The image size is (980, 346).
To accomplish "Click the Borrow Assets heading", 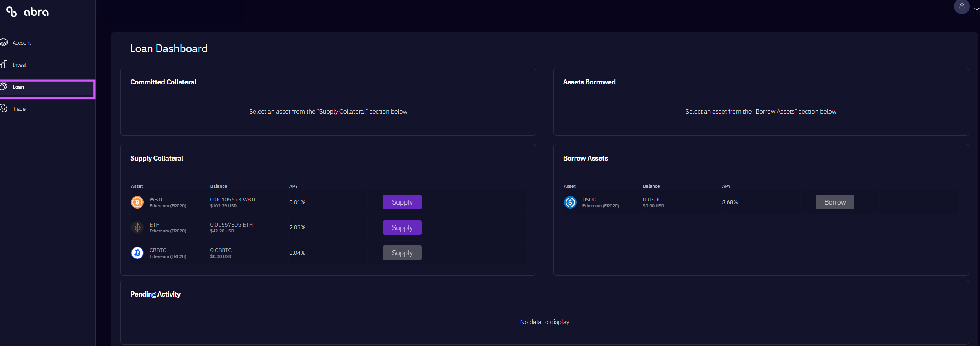I will coord(586,158).
